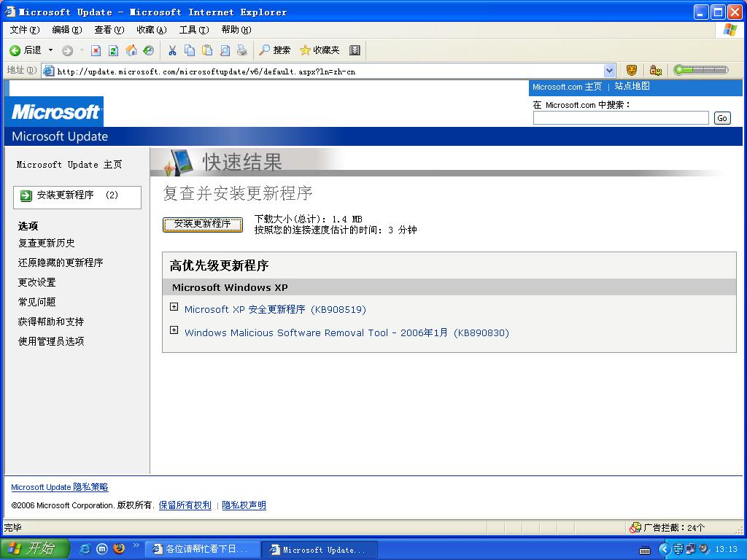Click the Microsoft logo
This screenshot has width=747, height=560.
point(55,112)
